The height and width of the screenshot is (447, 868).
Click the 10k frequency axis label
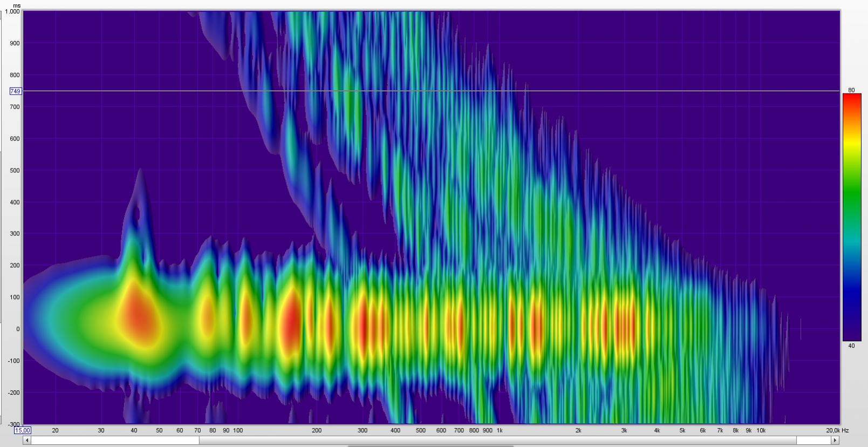761,430
